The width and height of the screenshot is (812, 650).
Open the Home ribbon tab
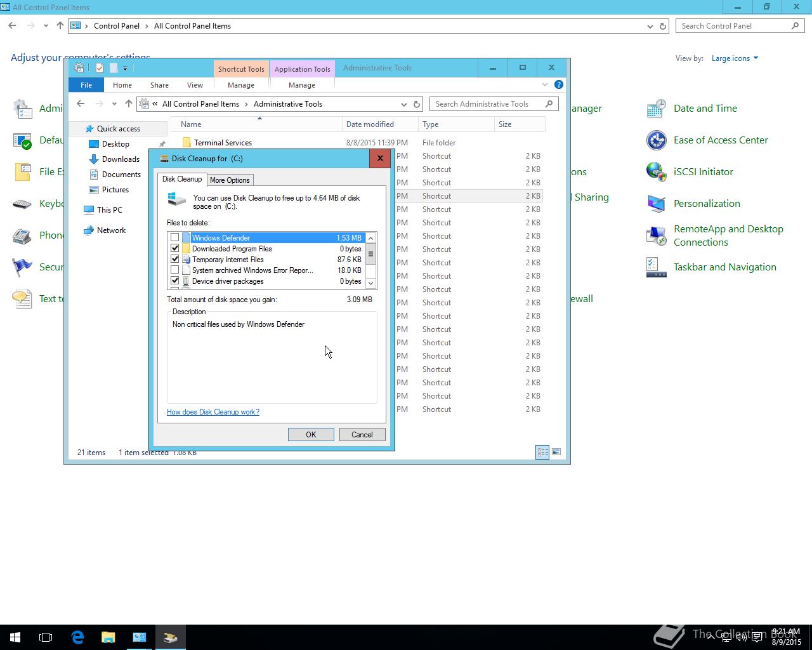tap(122, 85)
